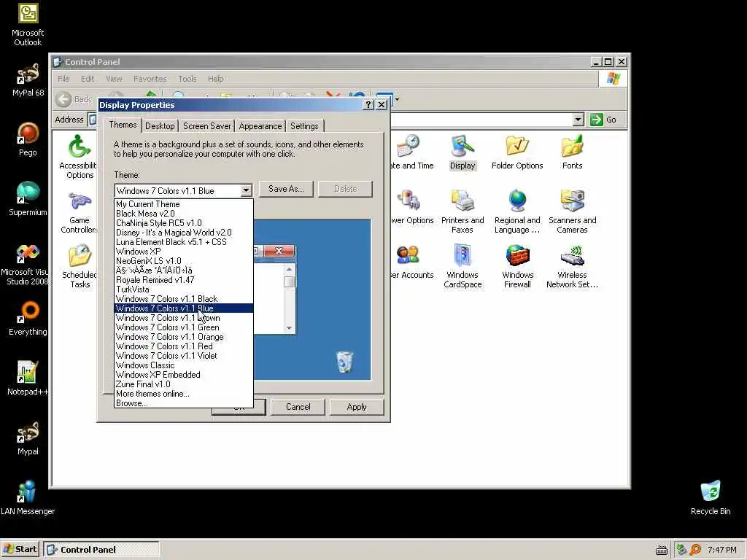Screen dimensions: 747x560
Task: Select Windows XP Embedded entry
Action: pos(184,375)
